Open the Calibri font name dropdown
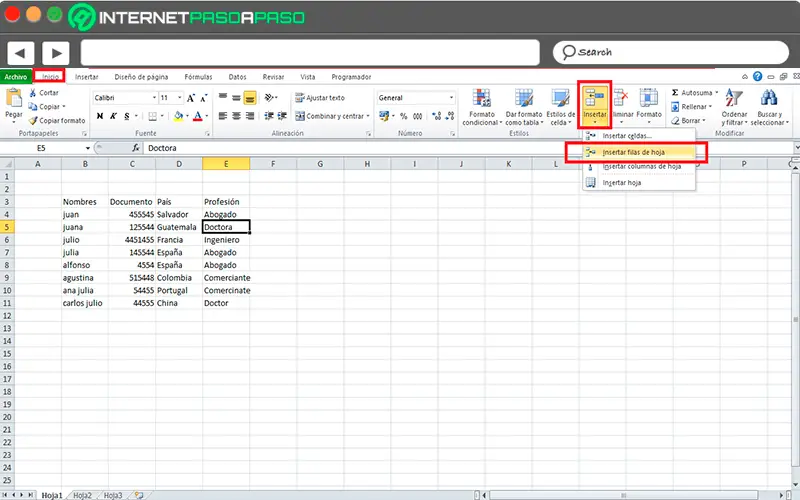 154,97
